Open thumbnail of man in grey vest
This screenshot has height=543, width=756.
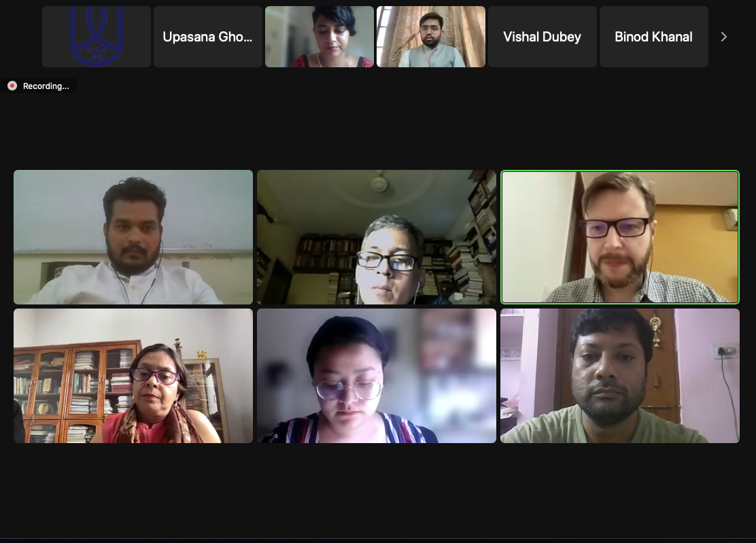tap(431, 37)
